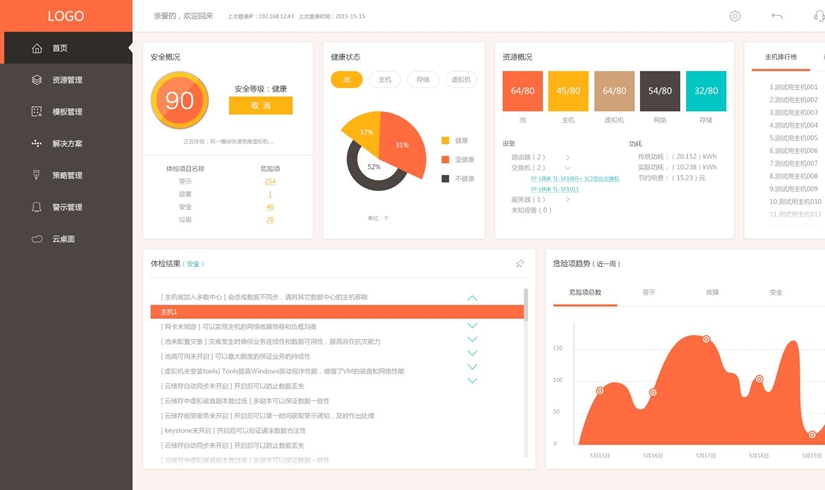Open 策略管理 via its pen icon
The image size is (825, 490).
(37, 175)
